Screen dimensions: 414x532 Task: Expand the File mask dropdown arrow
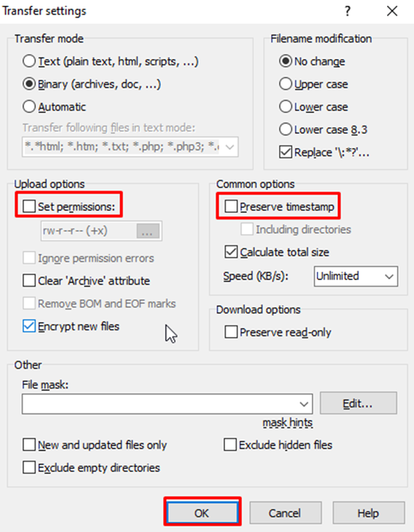click(304, 404)
